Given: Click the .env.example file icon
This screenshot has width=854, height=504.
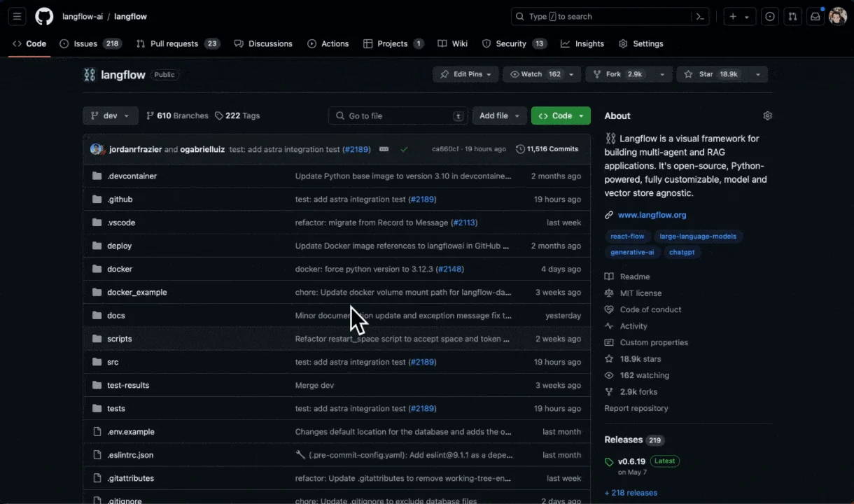Looking at the screenshot, I should [x=97, y=432].
